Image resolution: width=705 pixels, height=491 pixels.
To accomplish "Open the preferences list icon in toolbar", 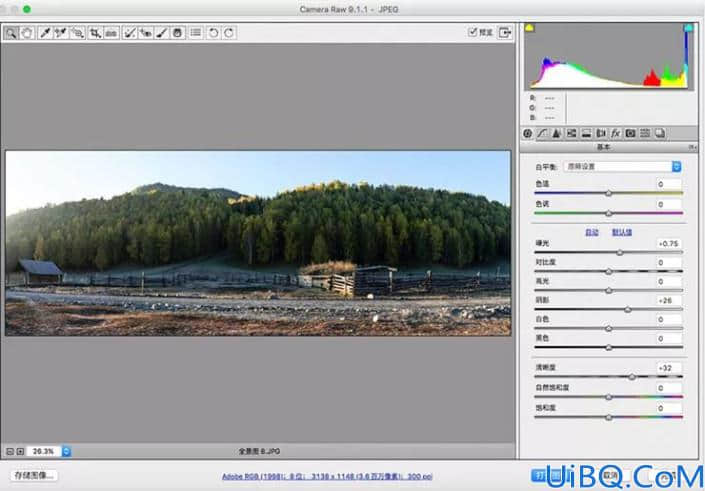I will click(x=196, y=33).
